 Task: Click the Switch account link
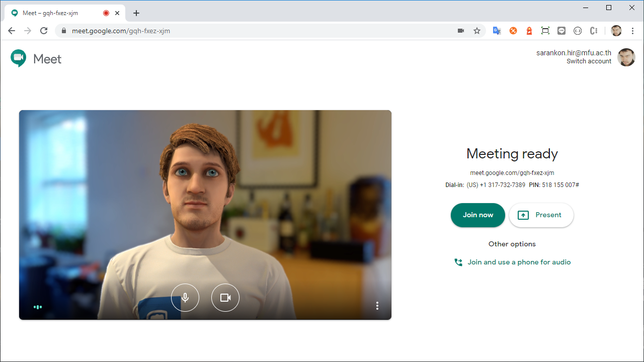coord(589,61)
